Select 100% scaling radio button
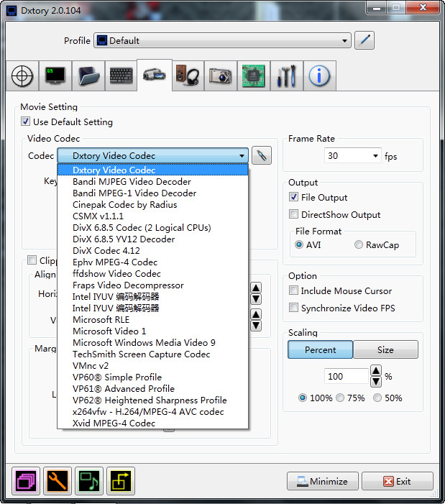This screenshot has height=504, width=445. [x=303, y=398]
